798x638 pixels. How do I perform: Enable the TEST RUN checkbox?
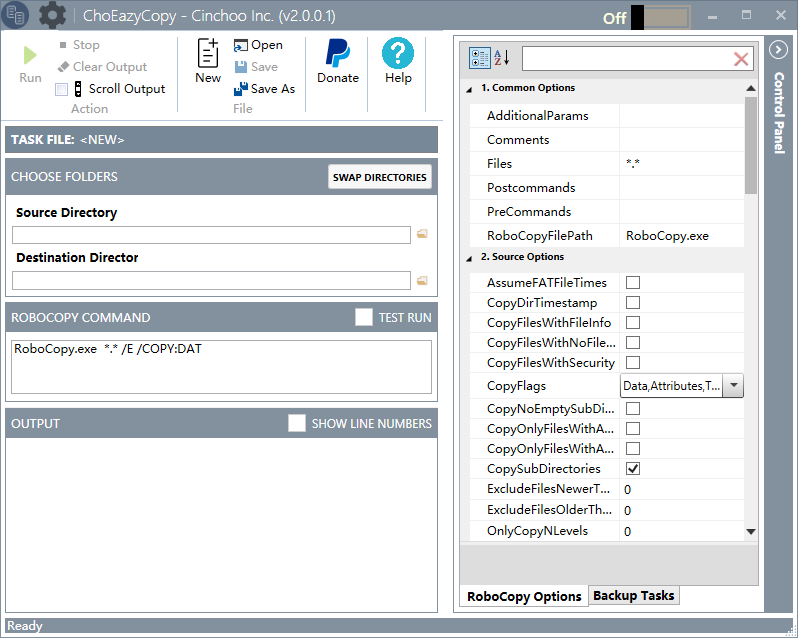(363, 317)
